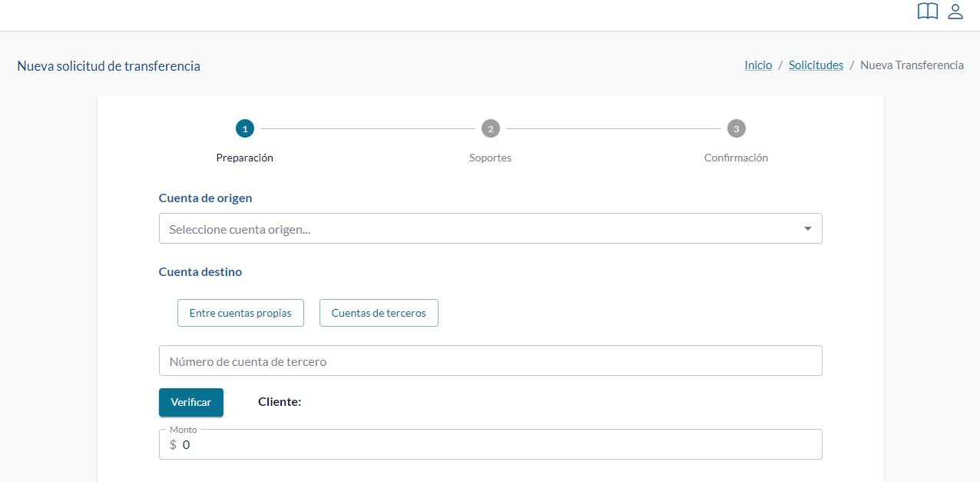Open the user profile icon
This screenshot has height=482, width=980.
[955, 12]
